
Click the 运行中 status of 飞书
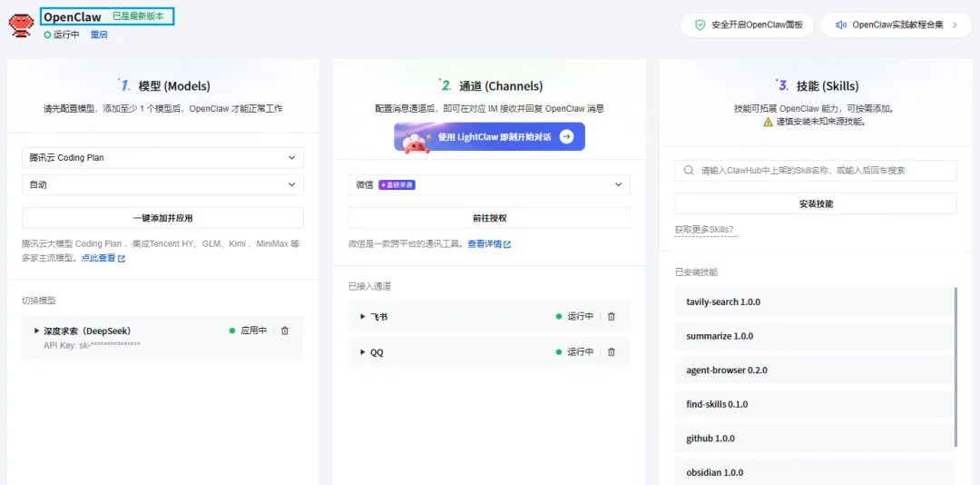tap(574, 317)
